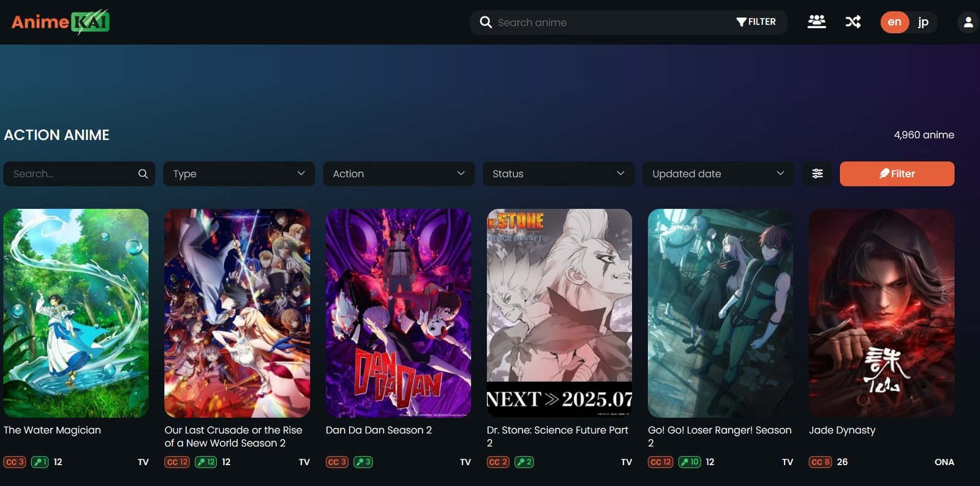Switch title language to jp
This screenshot has width=980, height=486.
923,22
